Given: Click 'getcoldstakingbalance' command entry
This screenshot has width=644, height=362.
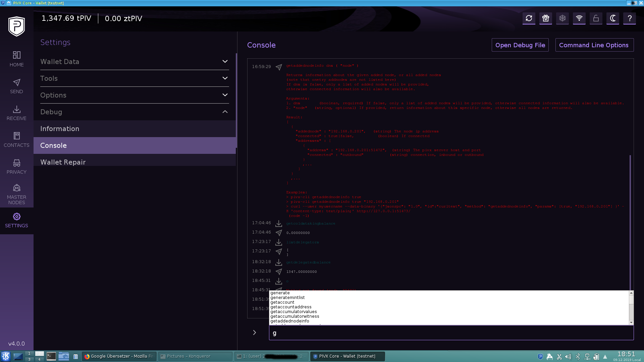Looking at the screenshot, I should 311,224.
